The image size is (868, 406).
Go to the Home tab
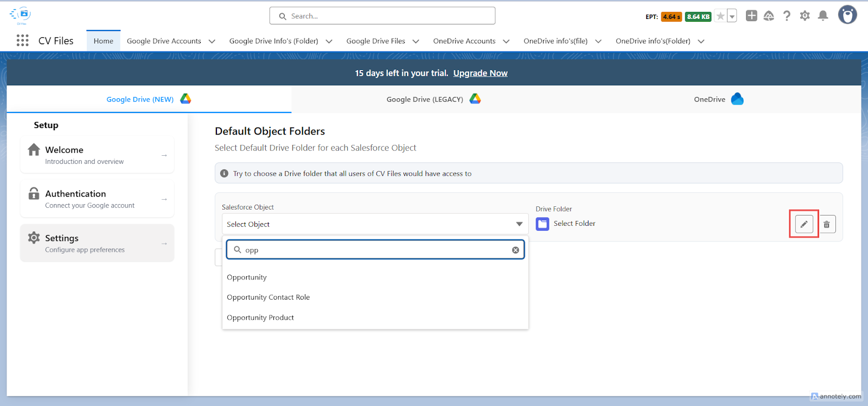[103, 41]
